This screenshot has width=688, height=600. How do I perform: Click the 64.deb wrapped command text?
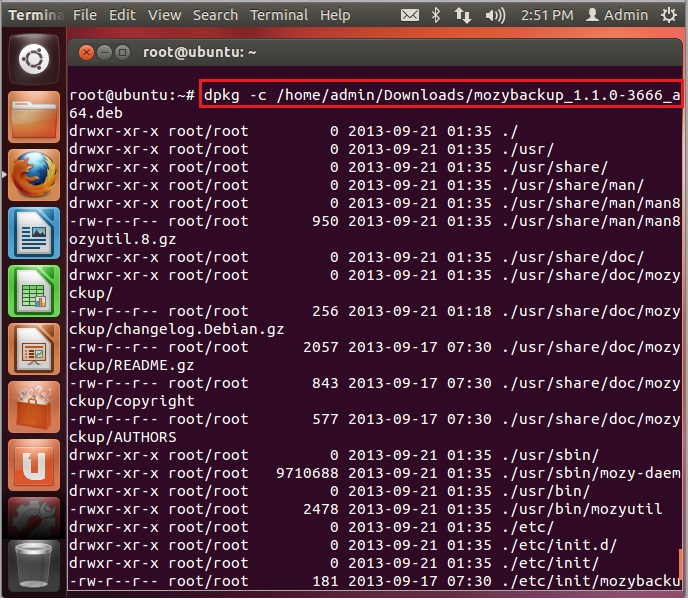pyautogui.click(x=96, y=113)
